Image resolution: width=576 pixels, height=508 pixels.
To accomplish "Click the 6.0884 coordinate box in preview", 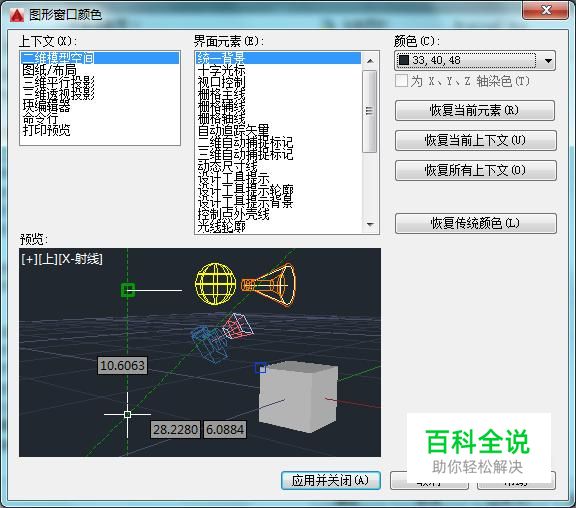I will coord(224,429).
